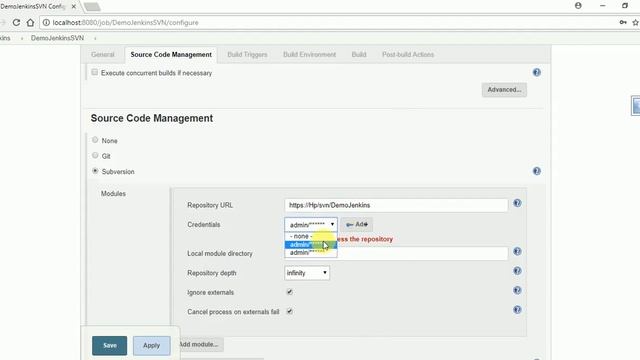Show help for Cancel process on externals fail

pyautogui.click(x=517, y=310)
